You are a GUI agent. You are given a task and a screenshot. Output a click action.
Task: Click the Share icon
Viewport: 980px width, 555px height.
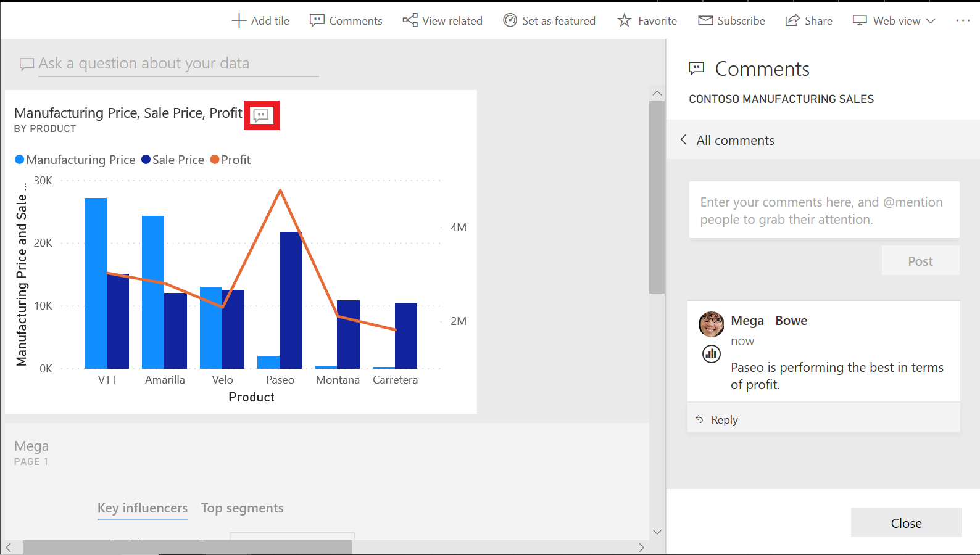pos(792,20)
